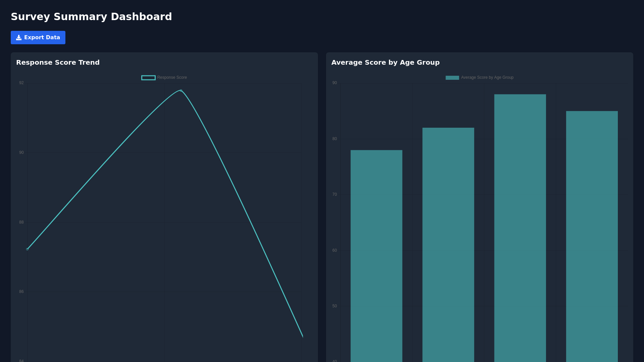Select the Average Score by Age Group title

coord(385,62)
